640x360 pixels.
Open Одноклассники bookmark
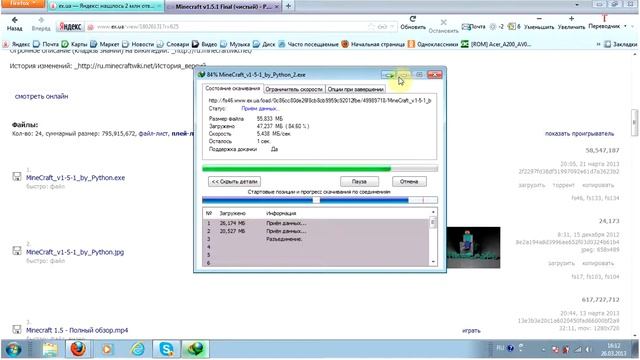click(433, 44)
